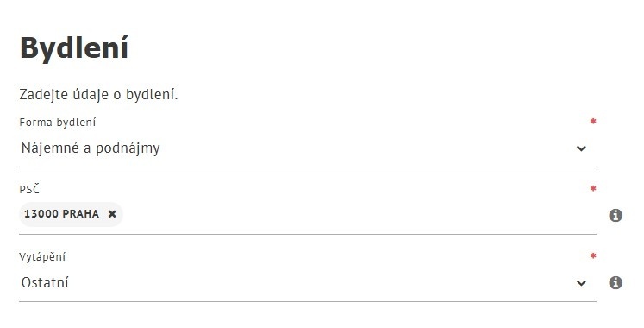
Task: Select the 13000 PRAHA chip label
Action: (61, 214)
